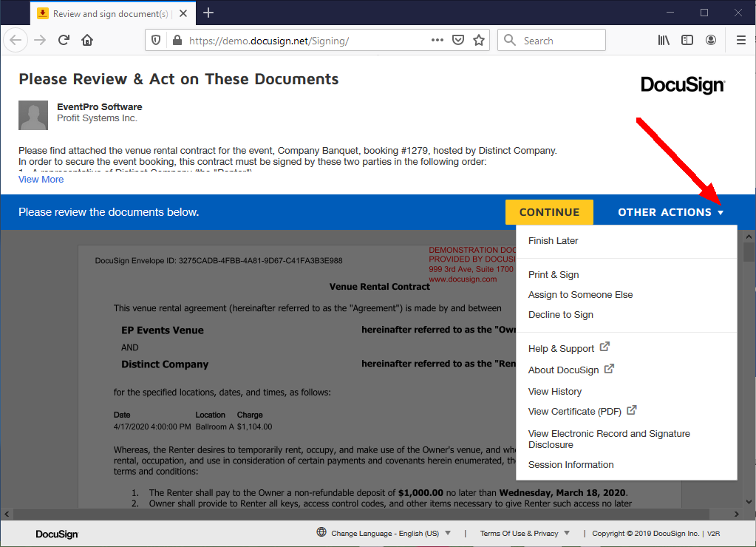Screen dimensions: 756x547
Task: View site security via the padlock icon
Action: tap(177, 40)
